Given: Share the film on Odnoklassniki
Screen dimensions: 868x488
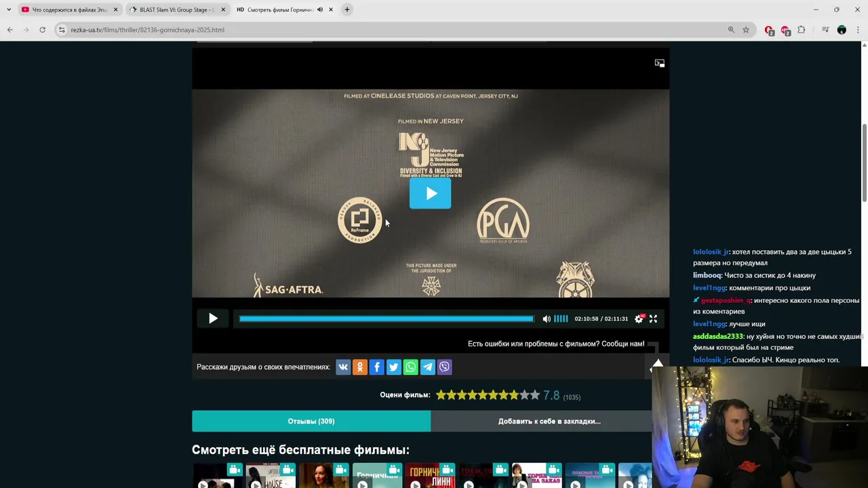Looking at the screenshot, I should (360, 367).
